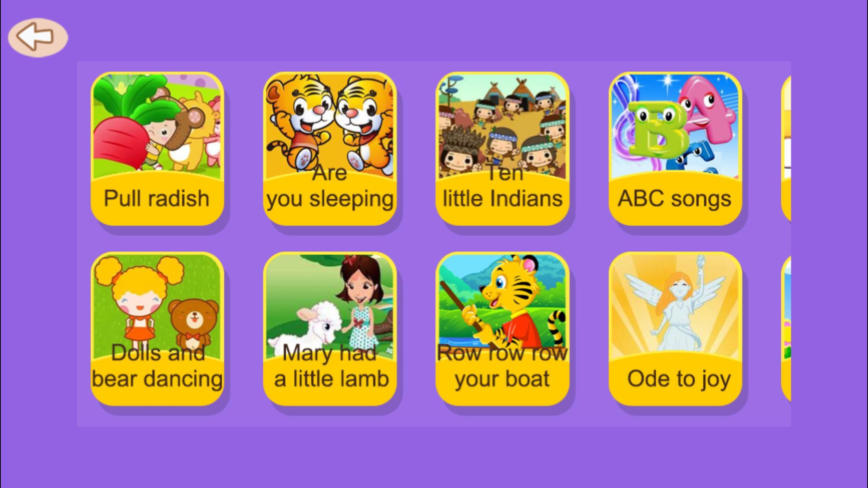This screenshot has width=868, height=488.
Task: Open the Pull radish song
Action: tap(157, 149)
